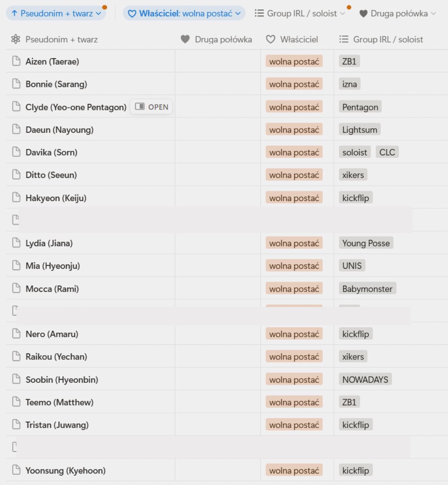Viewport: 448px width, 485px height.
Task: Click the heart icon in the Druga połówka filter chip
Action: point(363,14)
